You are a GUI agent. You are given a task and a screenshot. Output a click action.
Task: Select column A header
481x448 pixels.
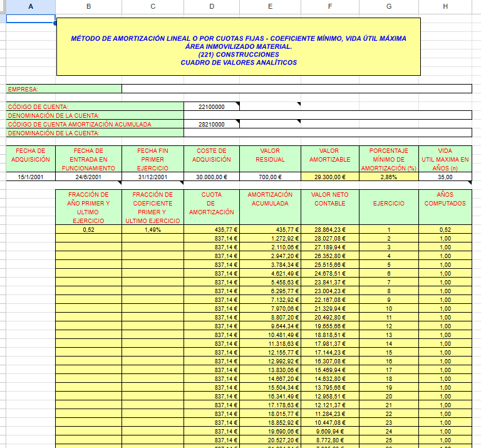[31, 6]
